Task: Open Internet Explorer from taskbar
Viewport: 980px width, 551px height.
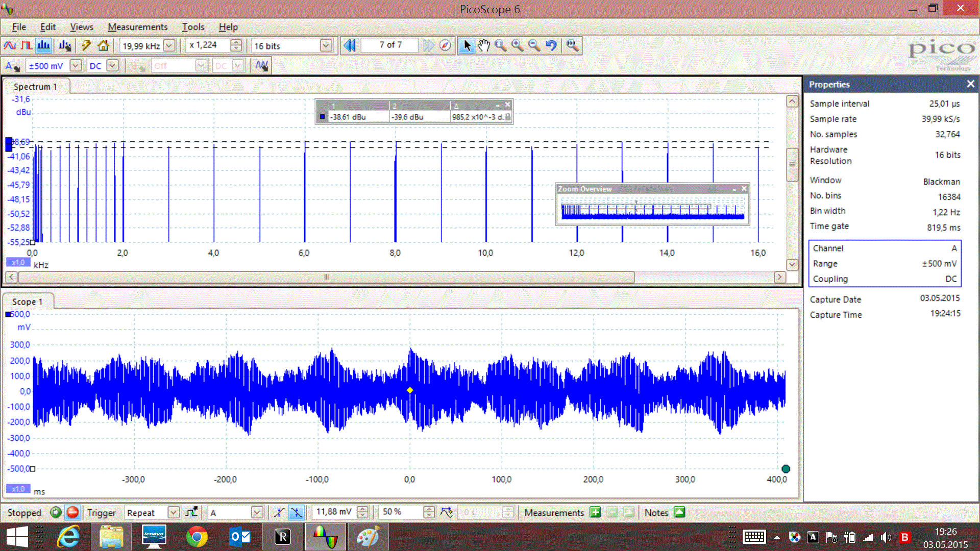Action: (x=68, y=537)
